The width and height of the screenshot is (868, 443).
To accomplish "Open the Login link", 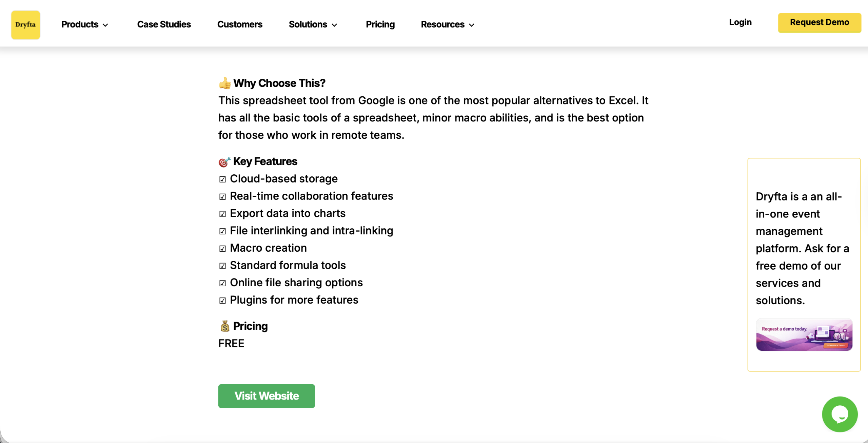I will [x=741, y=22].
